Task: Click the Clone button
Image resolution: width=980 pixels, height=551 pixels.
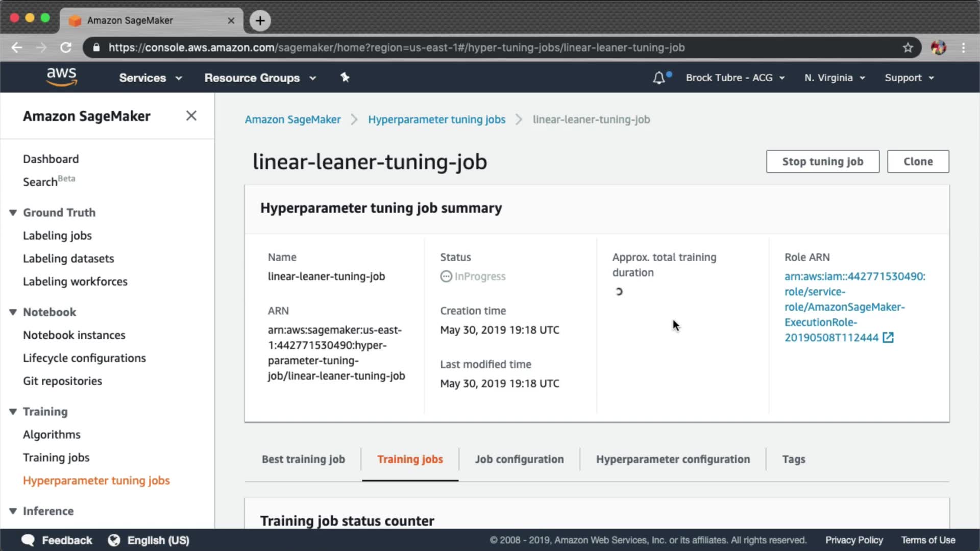Action: pyautogui.click(x=918, y=161)
